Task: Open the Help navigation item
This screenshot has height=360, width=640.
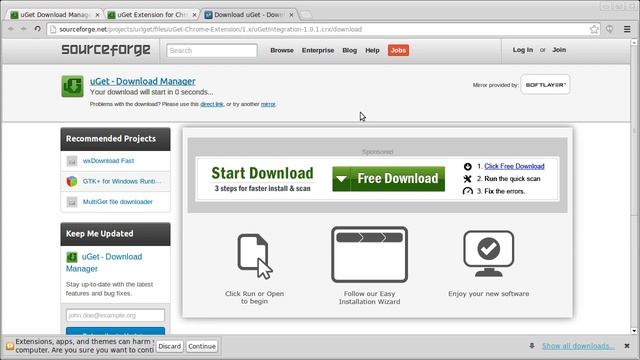Action: pos(372,50)
